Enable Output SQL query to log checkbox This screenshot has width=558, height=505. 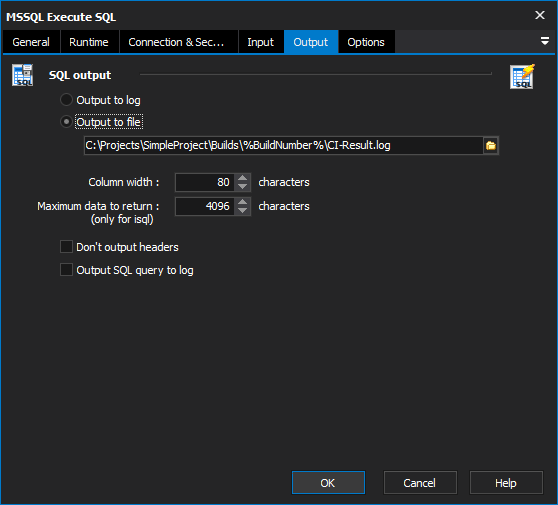click(x=67, y=270)
